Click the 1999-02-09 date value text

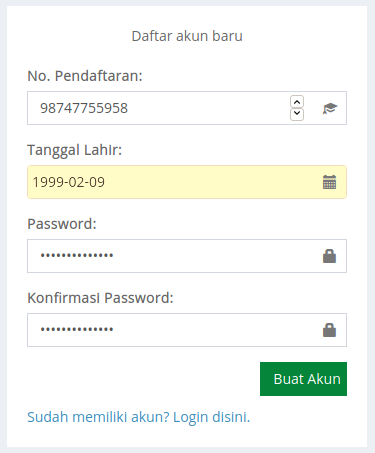click(69, 182)
